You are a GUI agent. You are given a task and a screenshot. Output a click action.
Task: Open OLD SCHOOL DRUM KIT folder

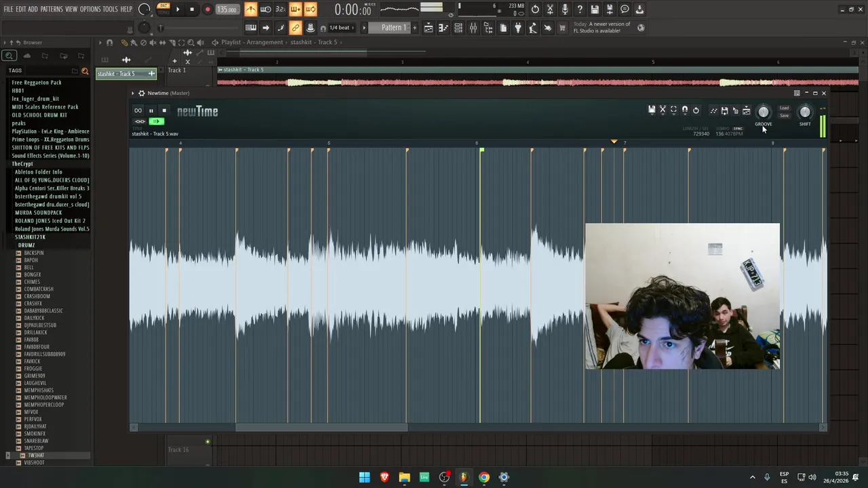click(39, 115)
